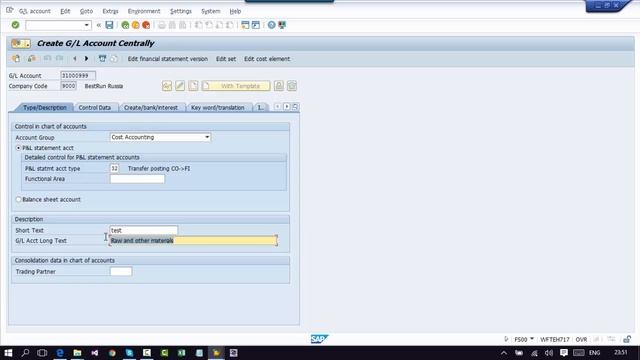Click the With Template button
The image size is (640, 360).
[236, 86]
